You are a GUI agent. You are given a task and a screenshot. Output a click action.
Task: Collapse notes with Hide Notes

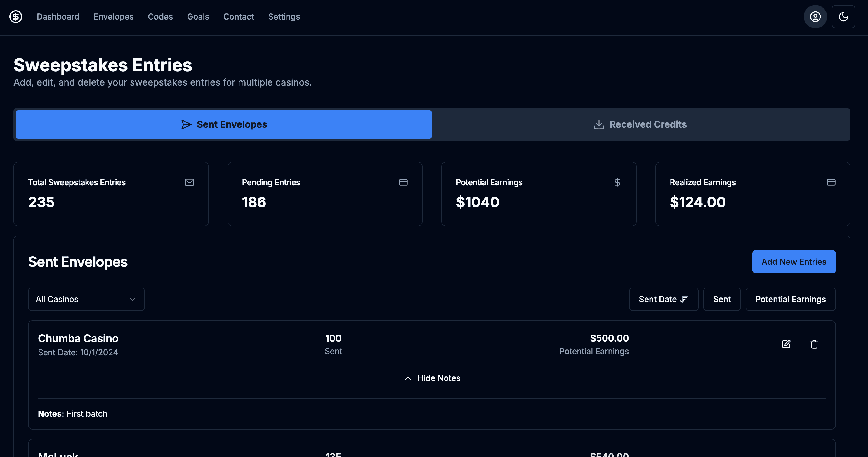pos(432,378)
